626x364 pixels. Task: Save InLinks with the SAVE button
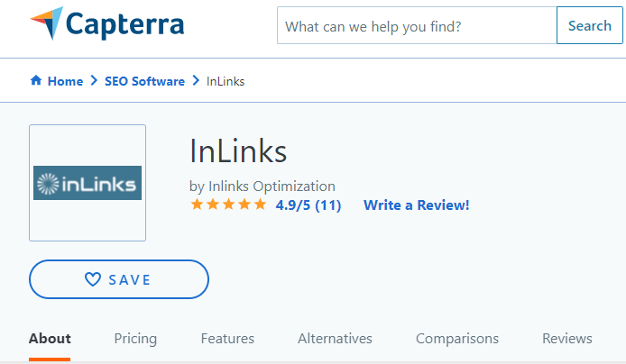tap(119, 279)
